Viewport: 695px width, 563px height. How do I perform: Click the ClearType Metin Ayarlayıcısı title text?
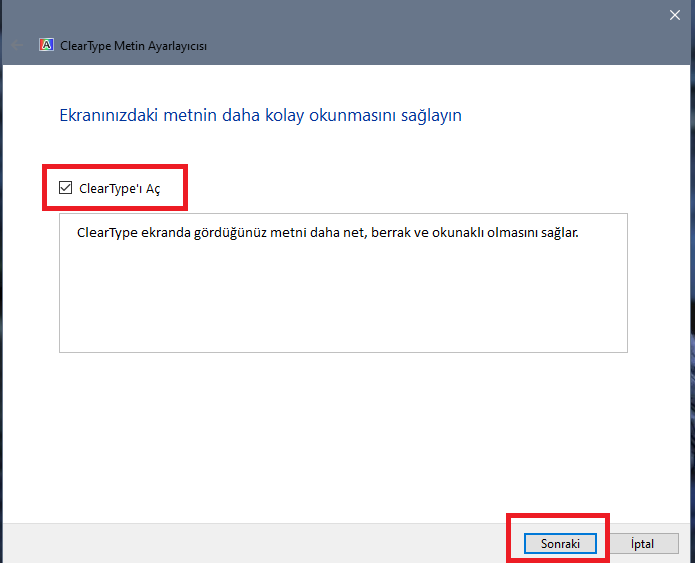click(133, 46)
